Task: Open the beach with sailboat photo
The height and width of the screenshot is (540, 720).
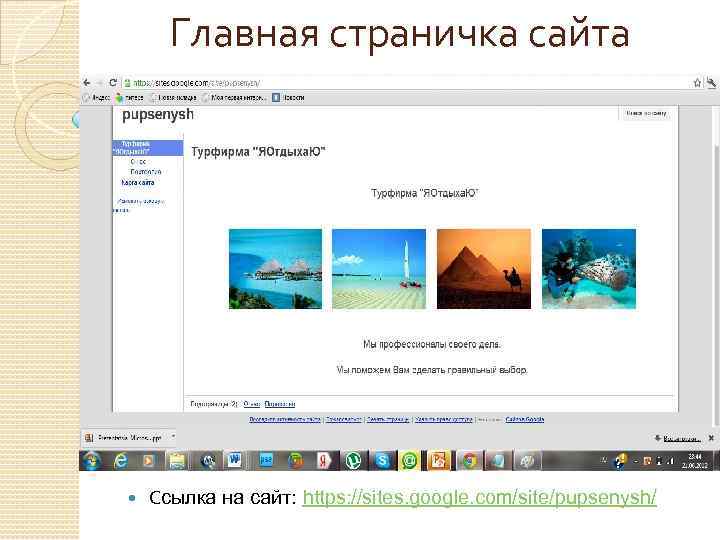Action: tap(379, 269)
